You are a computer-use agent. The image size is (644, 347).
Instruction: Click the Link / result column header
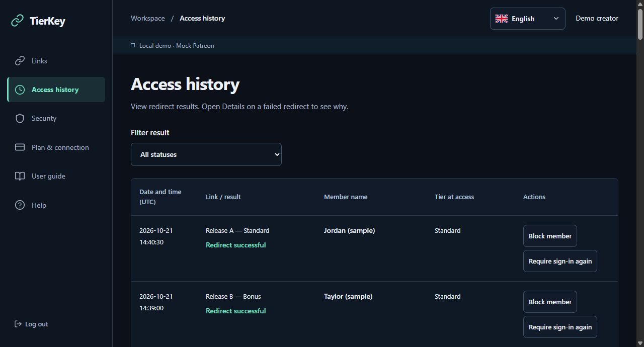click(x=223, y=197)
